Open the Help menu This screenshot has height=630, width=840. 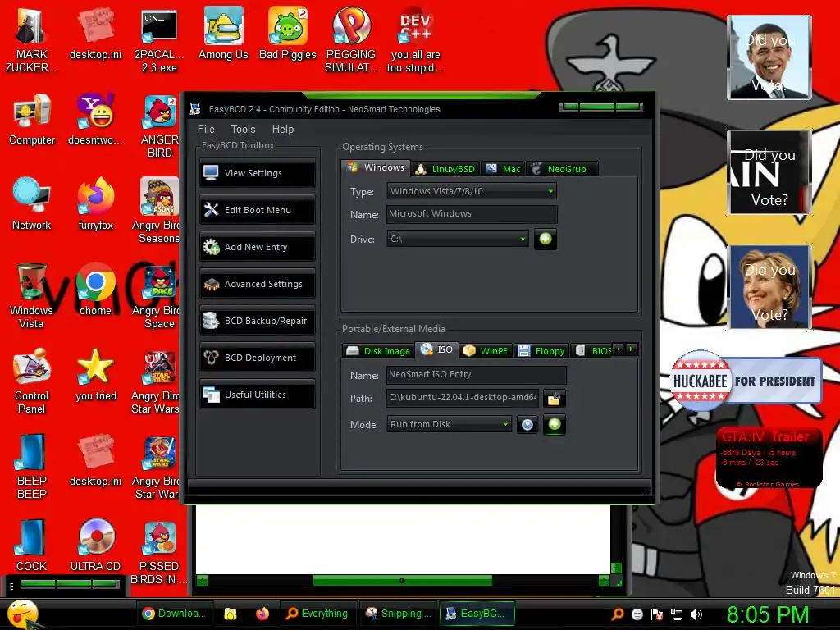coord(283,129)
